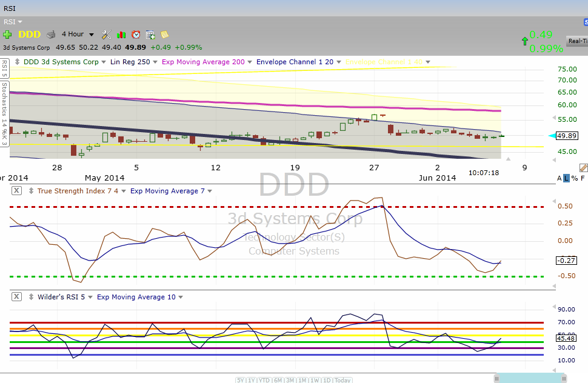Click the 3d Systems Corp company name text
The width and height of the screenshot is (588, 383).
point(26,48)
